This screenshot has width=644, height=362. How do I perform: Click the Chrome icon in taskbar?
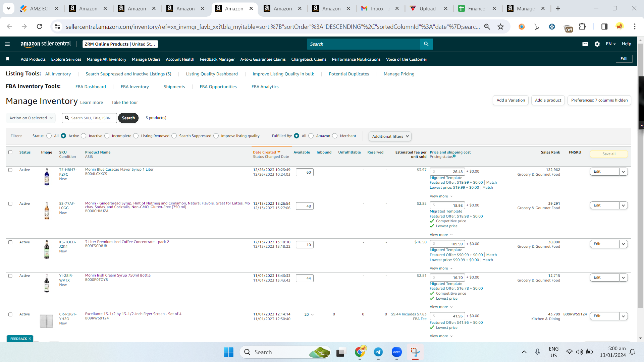click(360, 352)
